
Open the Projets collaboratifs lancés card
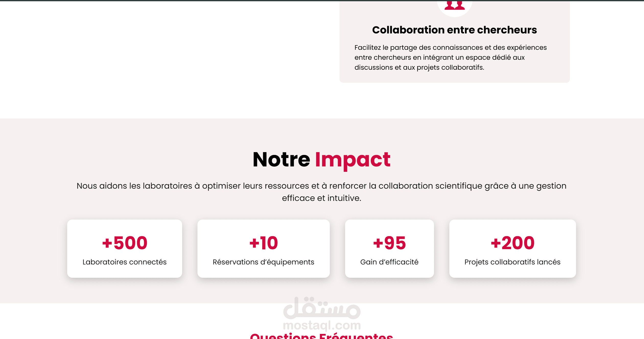pos(513,249)
